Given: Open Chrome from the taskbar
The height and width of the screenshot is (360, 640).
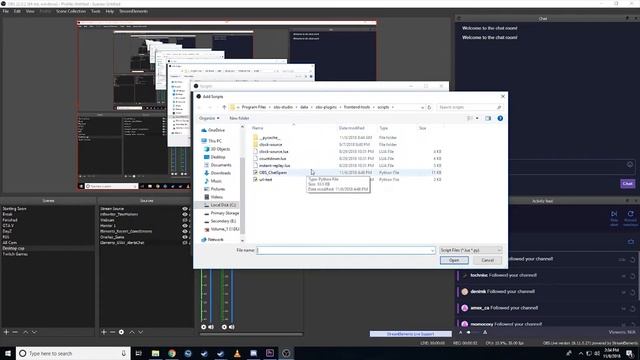Looking at the screenshot, I should click(x=172, y=353).
